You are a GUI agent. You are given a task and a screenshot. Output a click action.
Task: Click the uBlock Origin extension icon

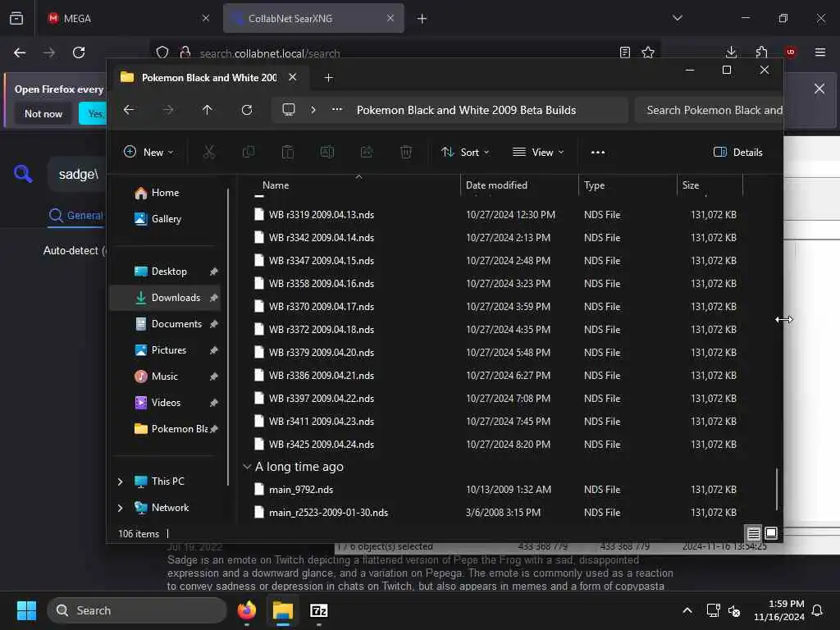(x=790, y=52)
